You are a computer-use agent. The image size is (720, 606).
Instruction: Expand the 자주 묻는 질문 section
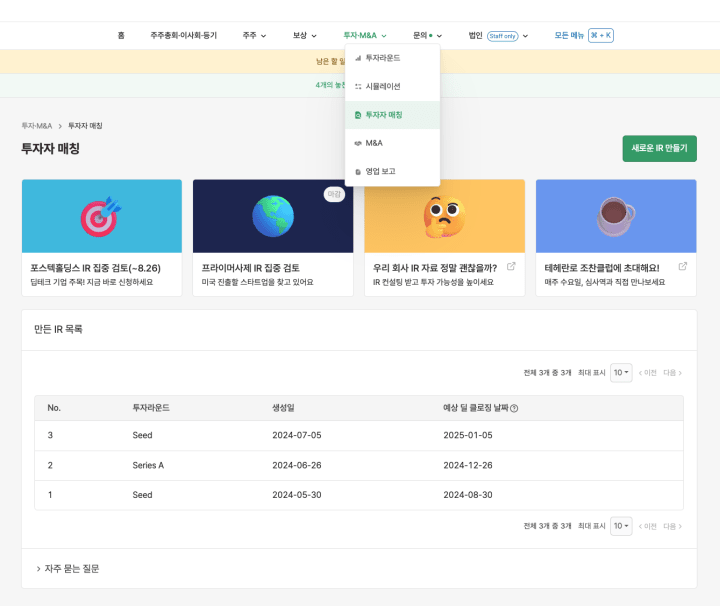[x=68, y=569]
